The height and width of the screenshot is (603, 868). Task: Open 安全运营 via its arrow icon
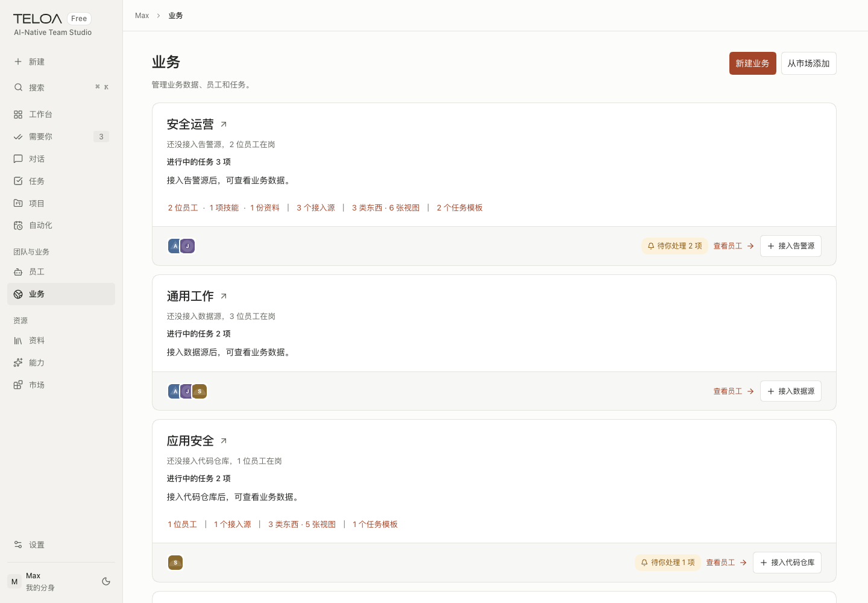coord(224,124)
